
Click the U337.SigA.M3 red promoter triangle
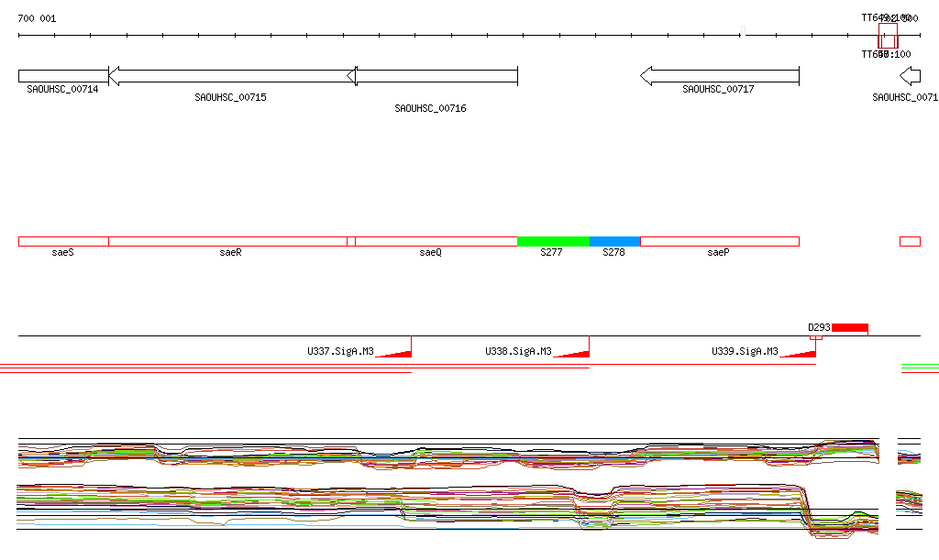pos(396,351)
